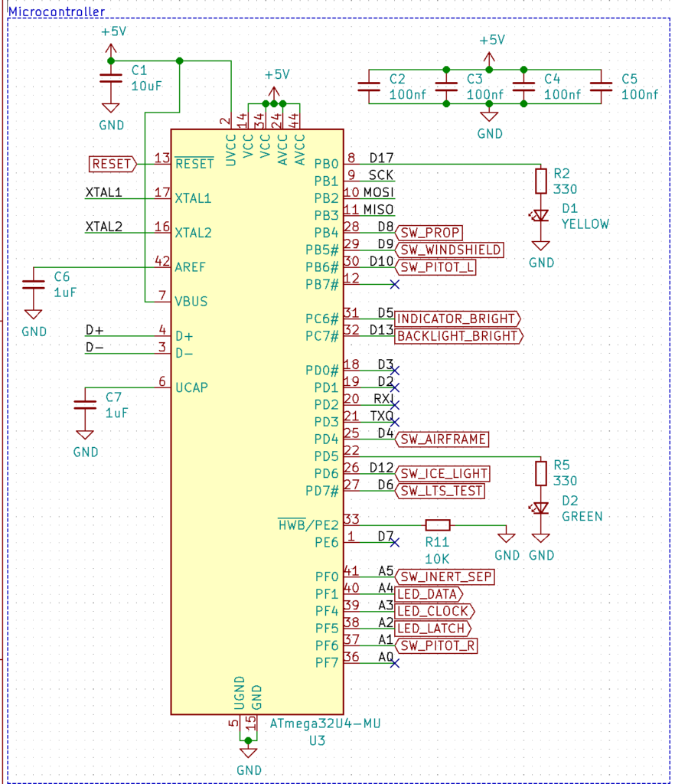This screenshot has height=784, width=675.
Task: Select capacitor C7 1uF near UCAP
Action: coord(84,403)
